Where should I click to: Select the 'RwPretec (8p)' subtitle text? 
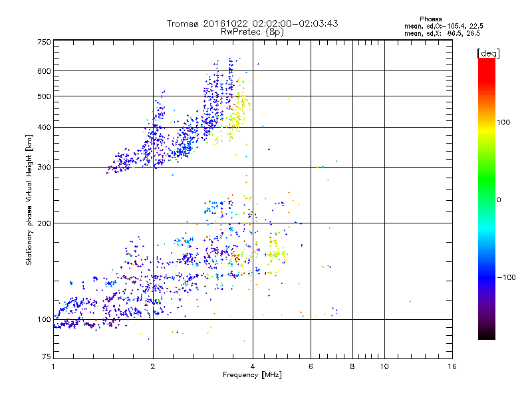[253, 32]
